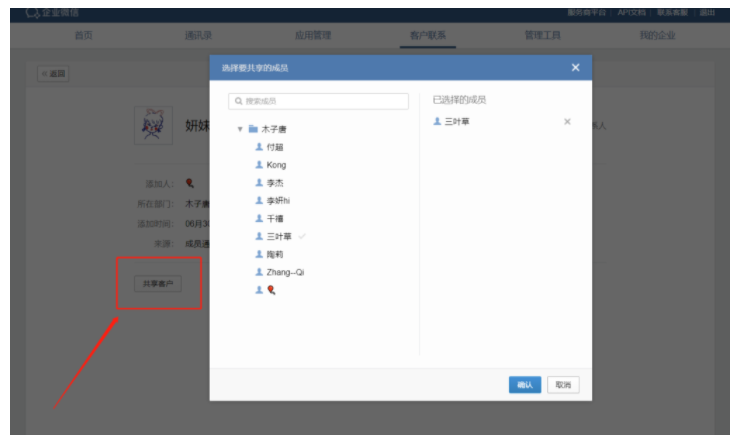The image size is (741, 446).
Task: Click the 返回 back button
Action: pyautogui.click(x=53, y=73)
